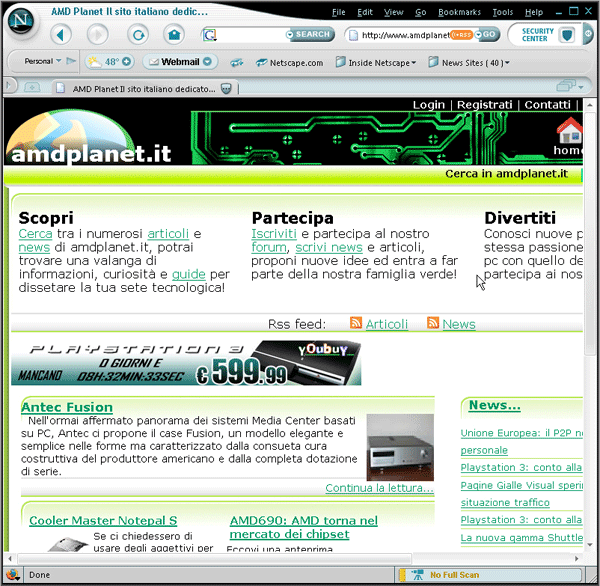Image resolution: width=600 pixels, height=586 pixels.
Task: Click the amdplanet.it logo
Action: click(x=90, y=138)
